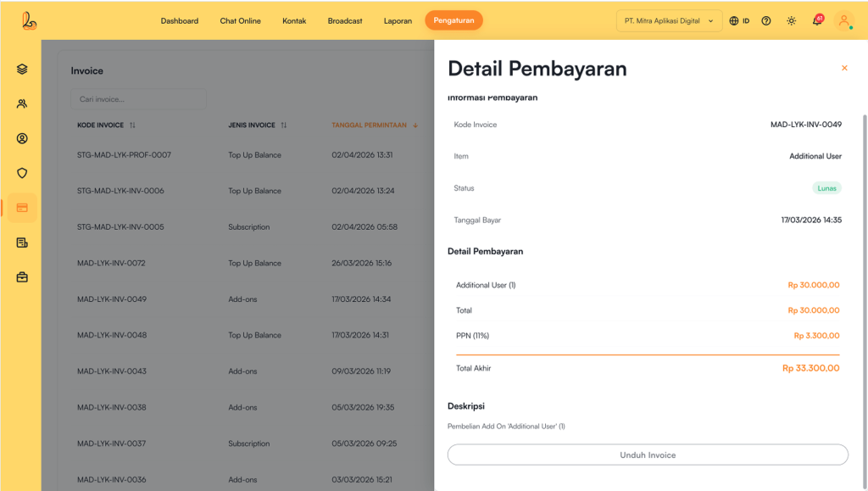The image size is (868, 491).
Task: Expand the PT. Mitra Aplikasi Digital dropdown
Action: (x=669, y=21)
